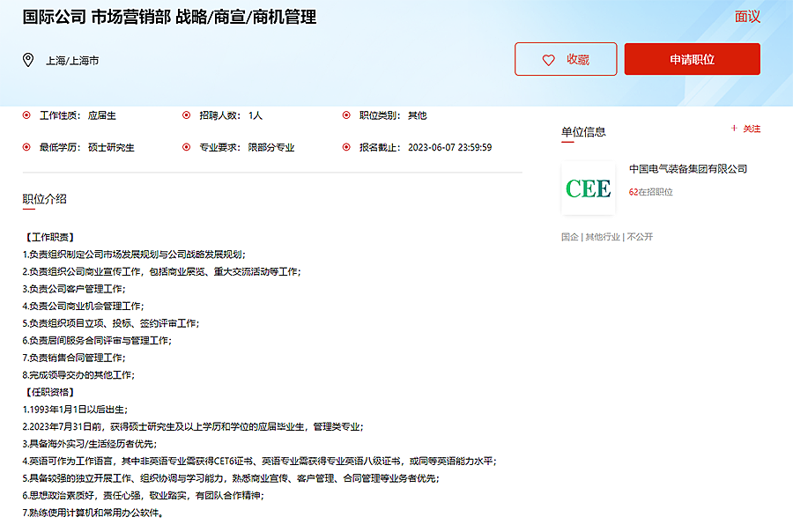The width and height of the screenshot is (793, 532).
Task: Click the red bullet icon beside 招聘人数
Action: point(186,115)
